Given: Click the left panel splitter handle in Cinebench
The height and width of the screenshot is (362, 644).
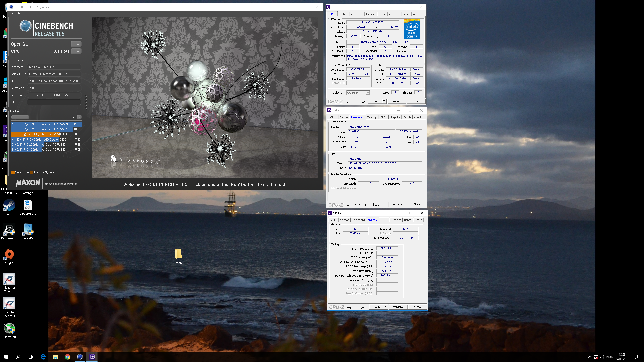Looking at the screenshot, I should pos(86,103).
